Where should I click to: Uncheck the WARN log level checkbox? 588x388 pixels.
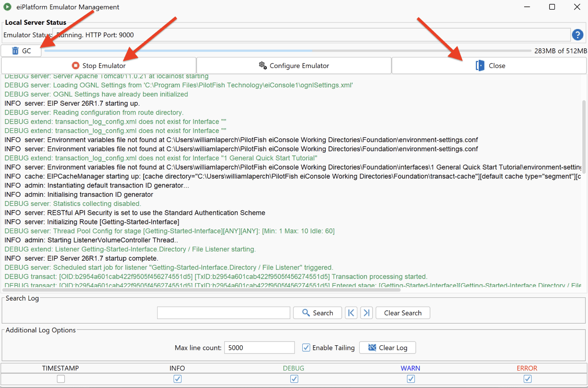coord(411,379)
